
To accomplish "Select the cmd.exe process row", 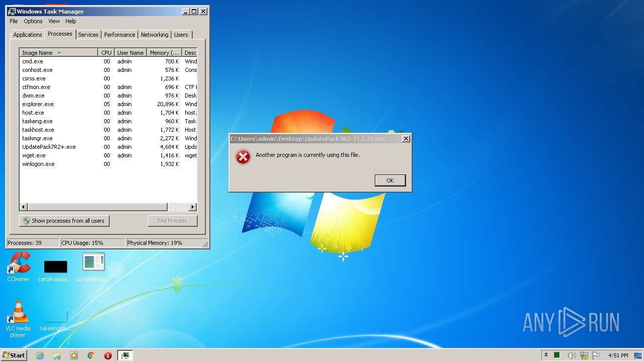I will point(108,61).
